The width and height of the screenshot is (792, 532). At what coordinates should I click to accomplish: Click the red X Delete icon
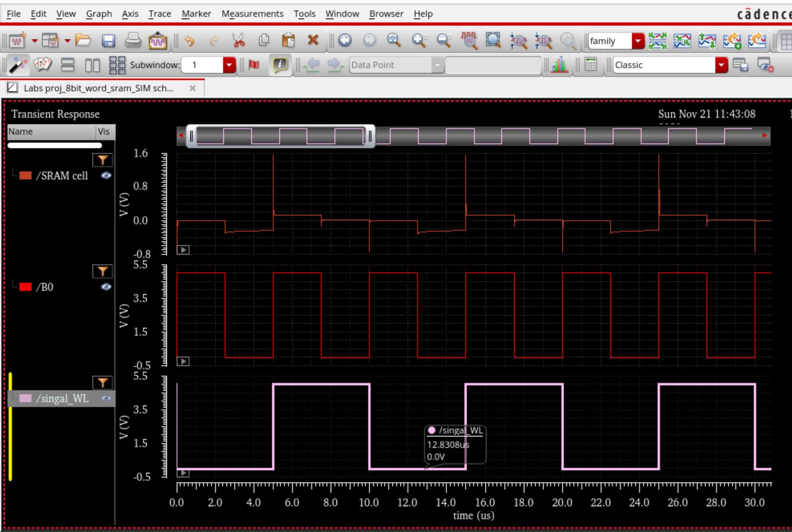tap(313, 40)
